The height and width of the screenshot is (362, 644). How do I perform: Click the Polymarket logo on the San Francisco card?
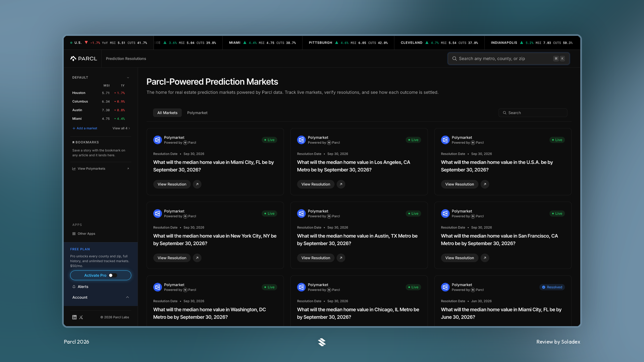point(445,214)
